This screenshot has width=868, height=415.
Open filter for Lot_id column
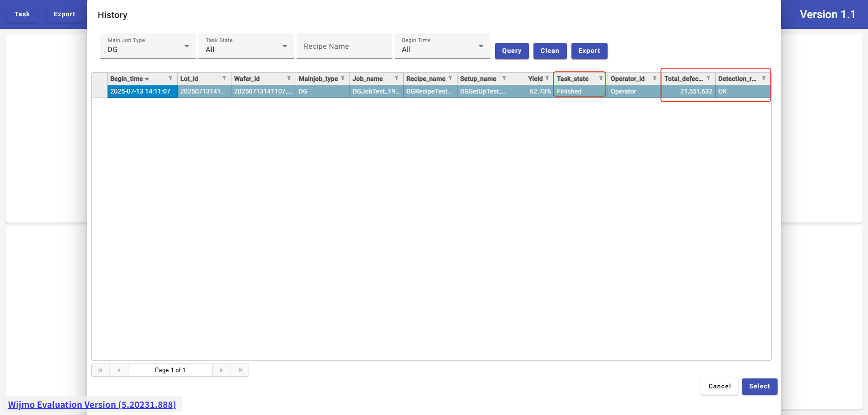point(224,79)
